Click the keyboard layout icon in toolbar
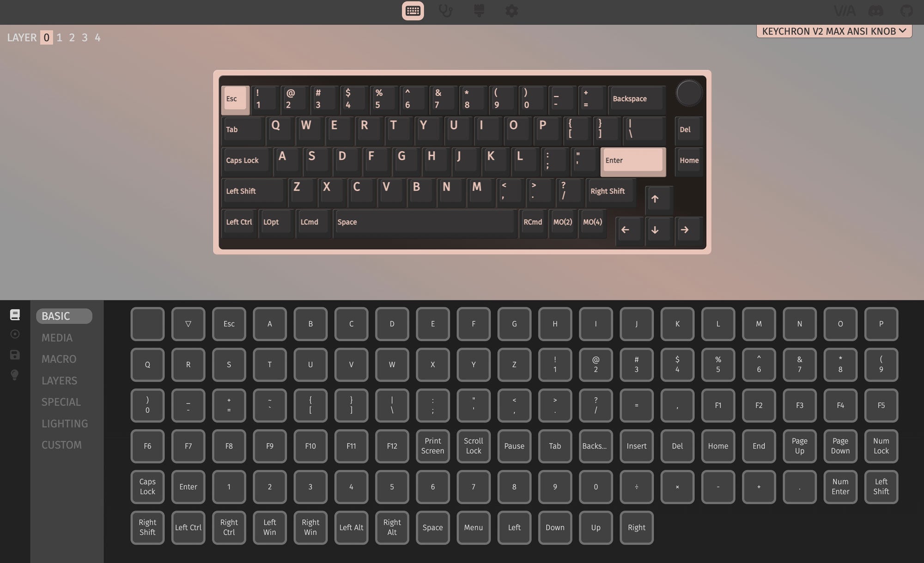Viewport: 924px width, 563px height. (x=412, y=10)
